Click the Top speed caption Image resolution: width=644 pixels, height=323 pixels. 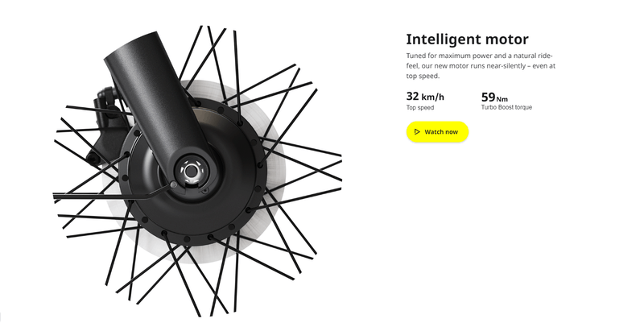[x=420, y=108]
